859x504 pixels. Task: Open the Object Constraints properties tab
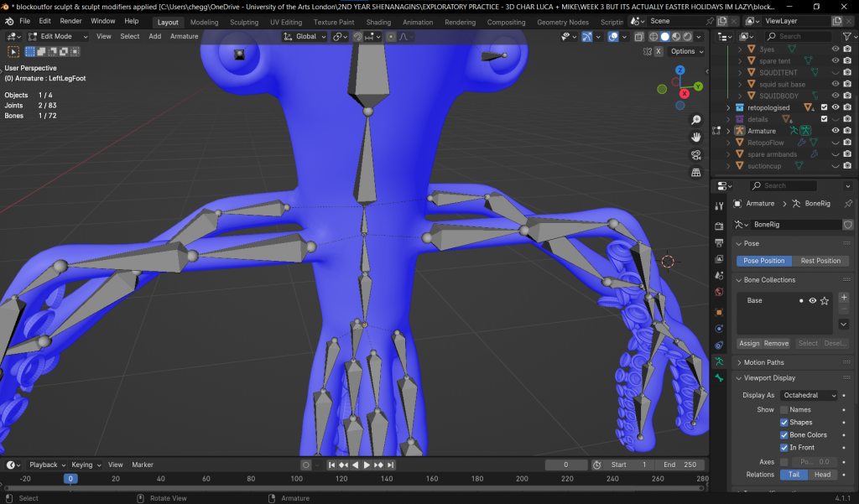click(719, 346)
